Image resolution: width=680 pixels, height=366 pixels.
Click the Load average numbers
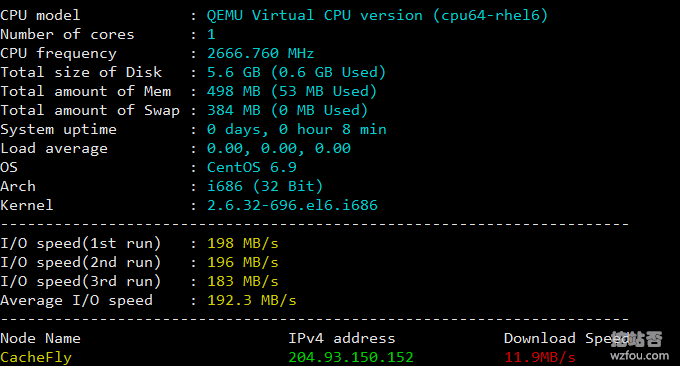pos(278,149)
